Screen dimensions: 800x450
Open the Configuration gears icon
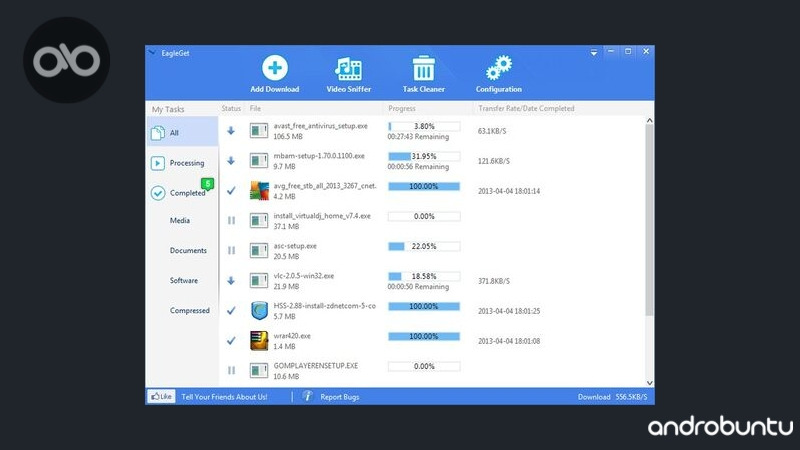pyautogui.click(x=498, y=68)
